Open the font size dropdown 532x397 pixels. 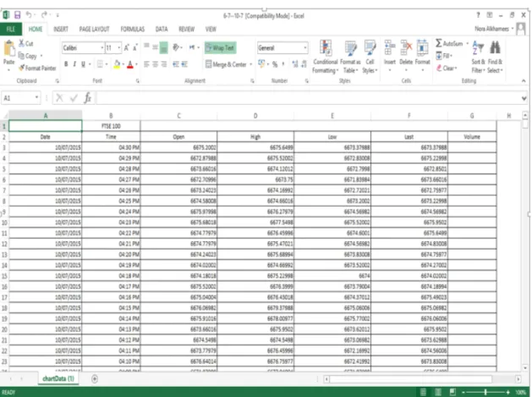118,48
